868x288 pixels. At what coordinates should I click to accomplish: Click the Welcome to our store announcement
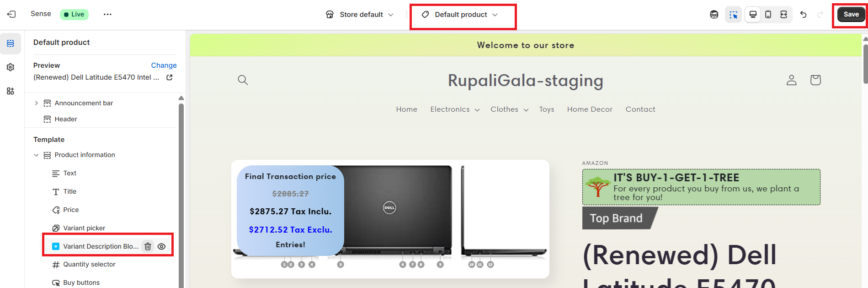[x=526, y=45]
